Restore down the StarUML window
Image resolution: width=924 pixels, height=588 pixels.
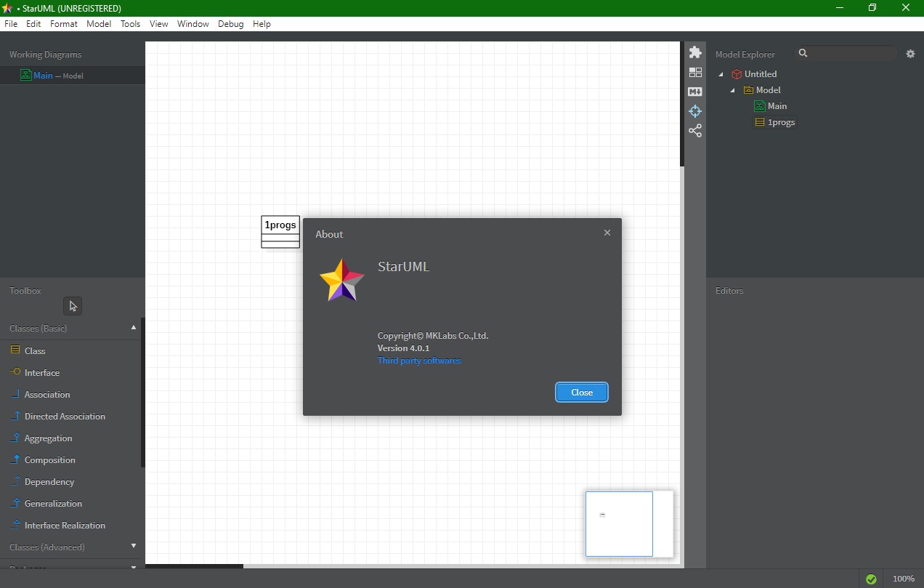point(872,8)
